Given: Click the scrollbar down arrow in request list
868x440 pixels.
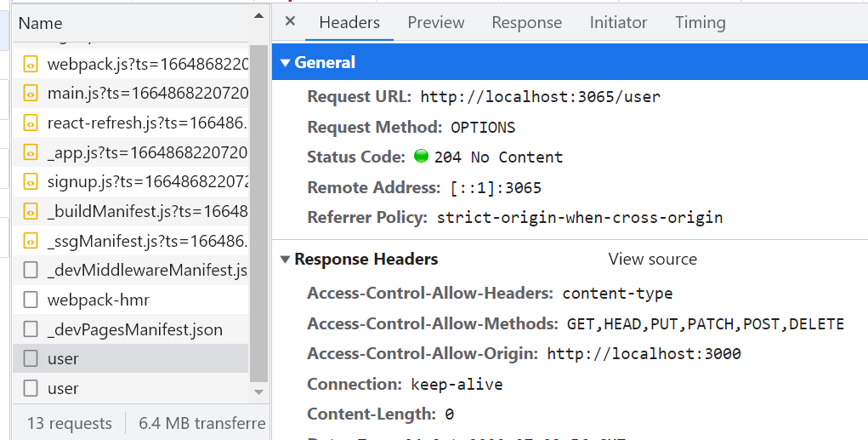Looking at the screenshot, I should point(259,392).
